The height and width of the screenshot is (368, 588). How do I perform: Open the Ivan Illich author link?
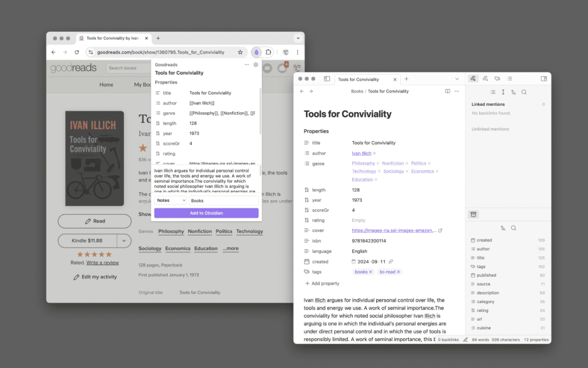pyautogui.click(x=362, y=153)
